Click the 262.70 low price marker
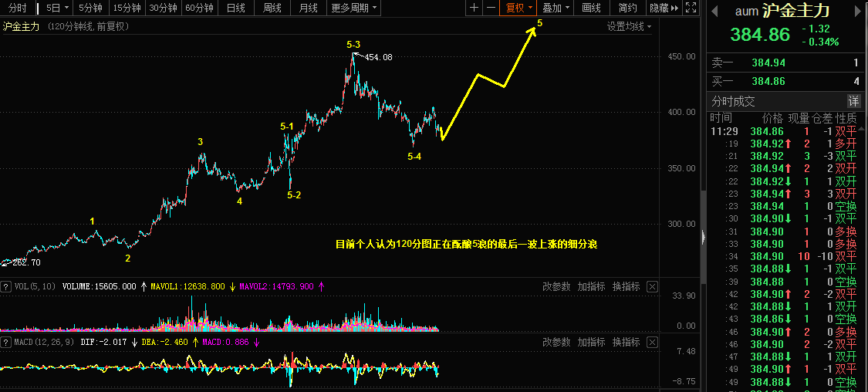 [25, 262]
